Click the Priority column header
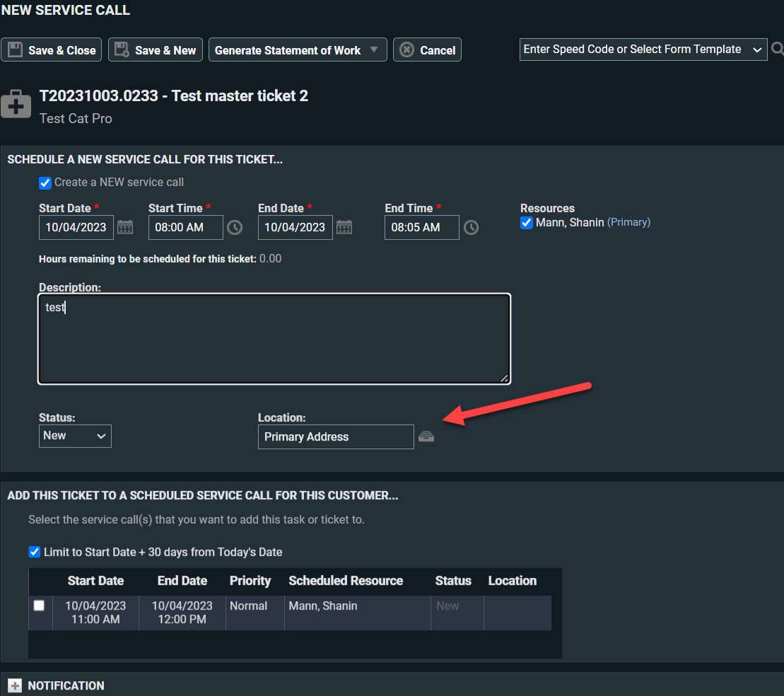784x696 pixels. tap(250, 581)
